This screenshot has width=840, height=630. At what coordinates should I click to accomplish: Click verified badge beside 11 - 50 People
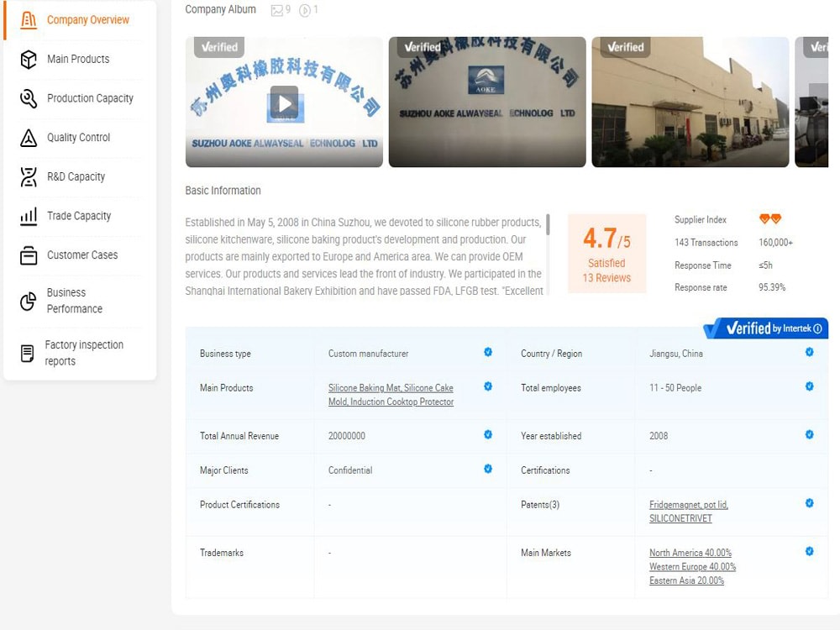coord(810,386)
